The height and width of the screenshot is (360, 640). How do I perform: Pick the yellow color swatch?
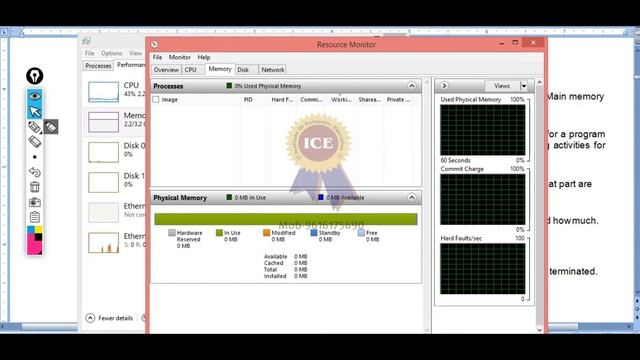point(38,230)
